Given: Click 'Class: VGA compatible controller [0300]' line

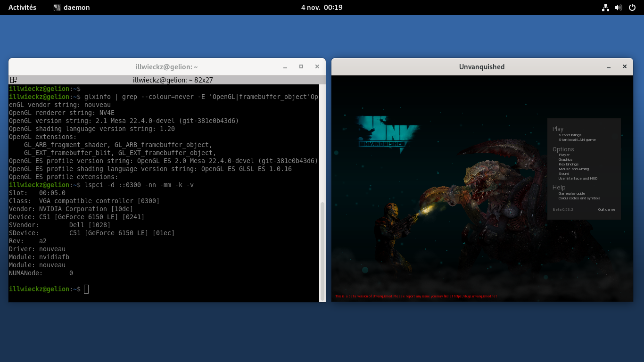Looking at the screenshot, I should point(84,201).
